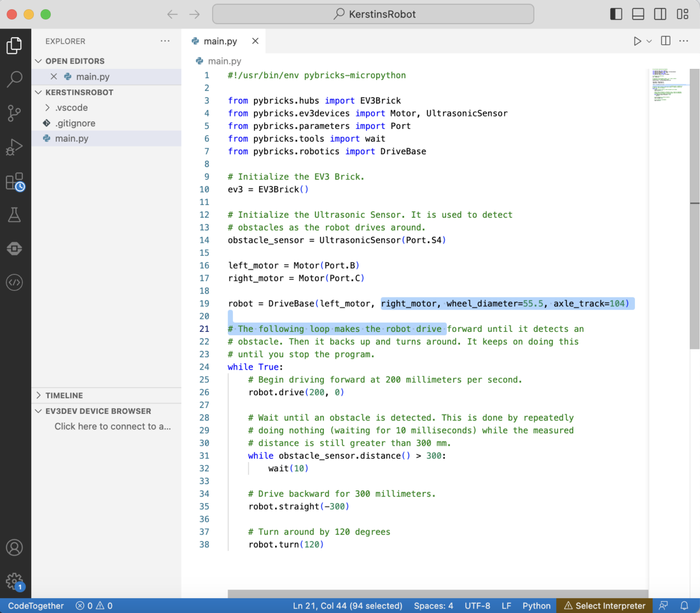The image size is (700, 613).
Task: Expand the .vscode folder
Action: pos(71,108)
